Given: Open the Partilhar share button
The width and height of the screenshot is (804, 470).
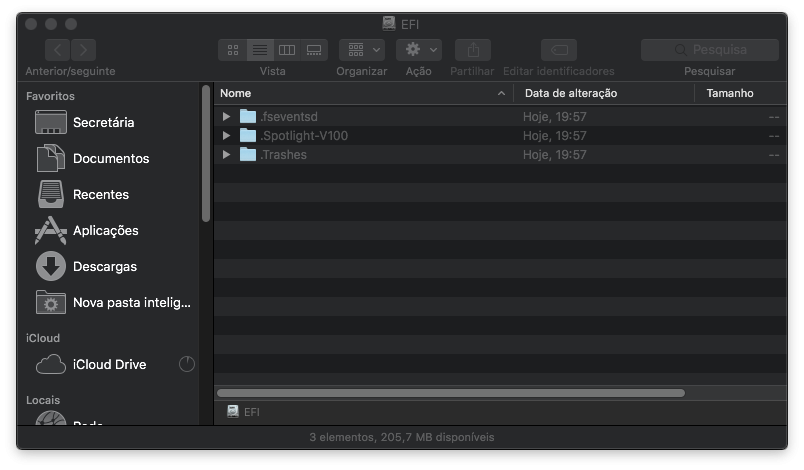Looking at the screenshot, I should [x=473, y=50].
